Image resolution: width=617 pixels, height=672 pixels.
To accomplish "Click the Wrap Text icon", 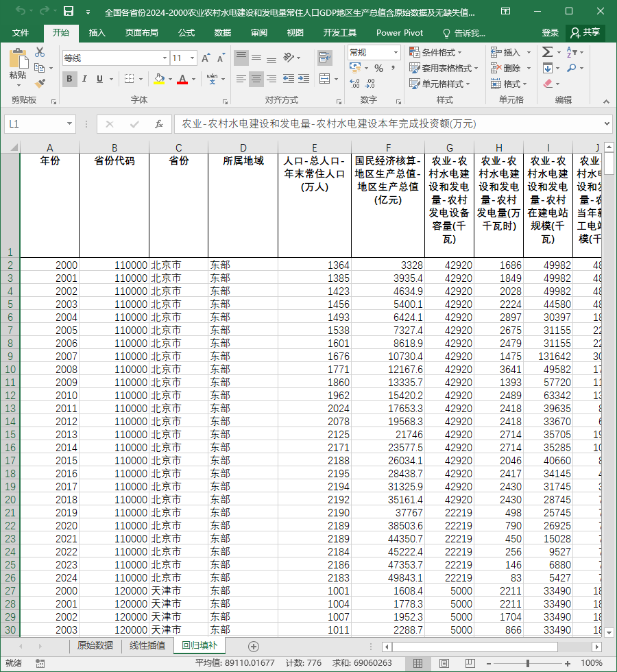I will click(325, 58).
